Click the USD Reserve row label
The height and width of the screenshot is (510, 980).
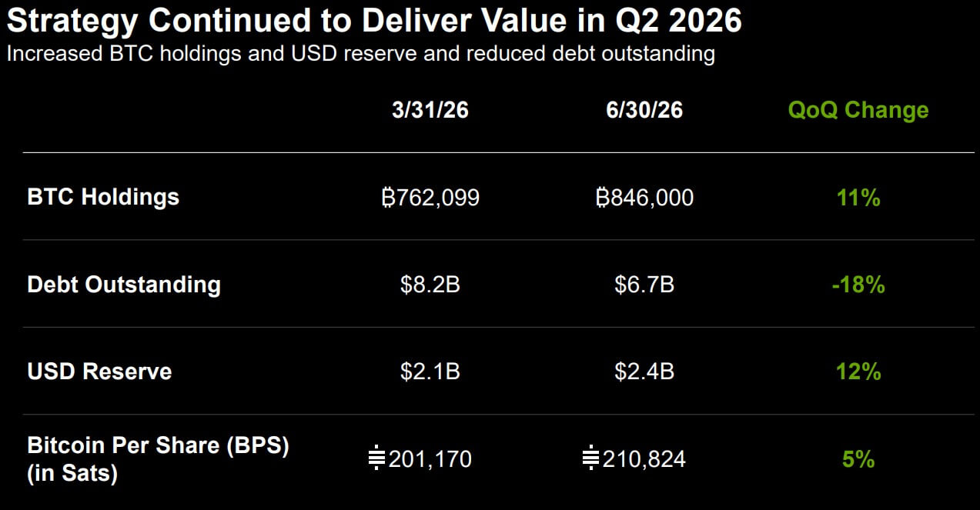point(99,372)
